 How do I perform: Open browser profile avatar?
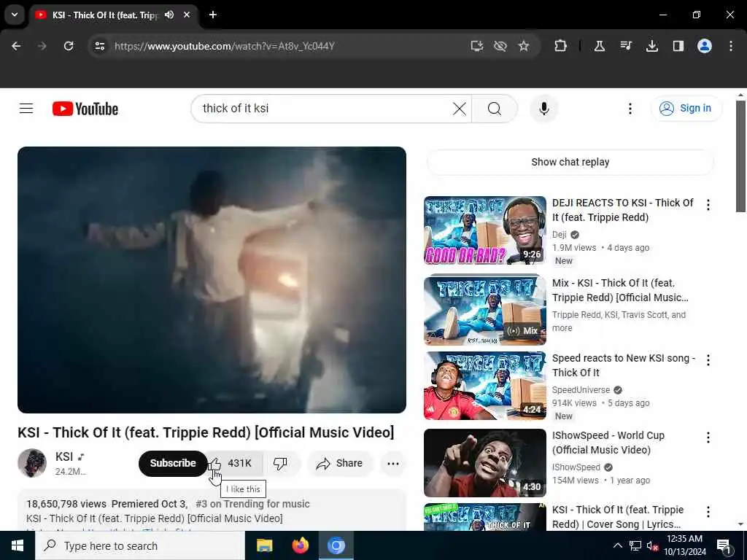pyautogui.click(x=704, y=46)
